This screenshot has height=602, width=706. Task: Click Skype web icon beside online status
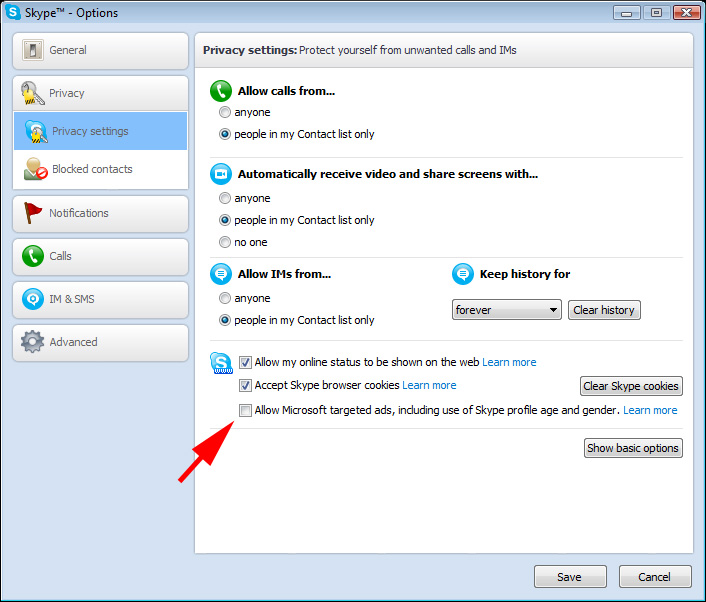coord(221,363)
